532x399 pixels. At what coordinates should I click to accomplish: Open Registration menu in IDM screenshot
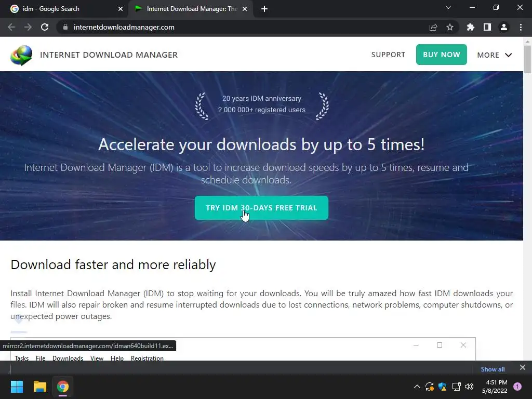147,358
